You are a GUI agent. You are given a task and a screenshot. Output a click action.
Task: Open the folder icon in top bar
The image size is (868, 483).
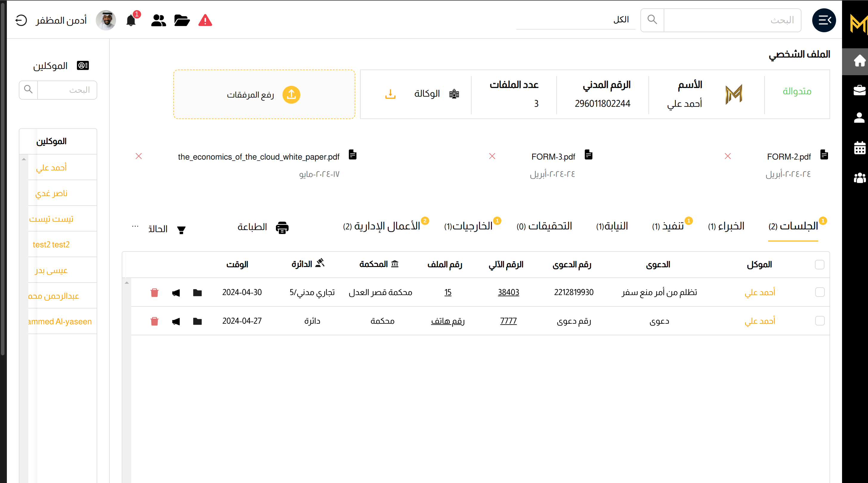[182, 21]
